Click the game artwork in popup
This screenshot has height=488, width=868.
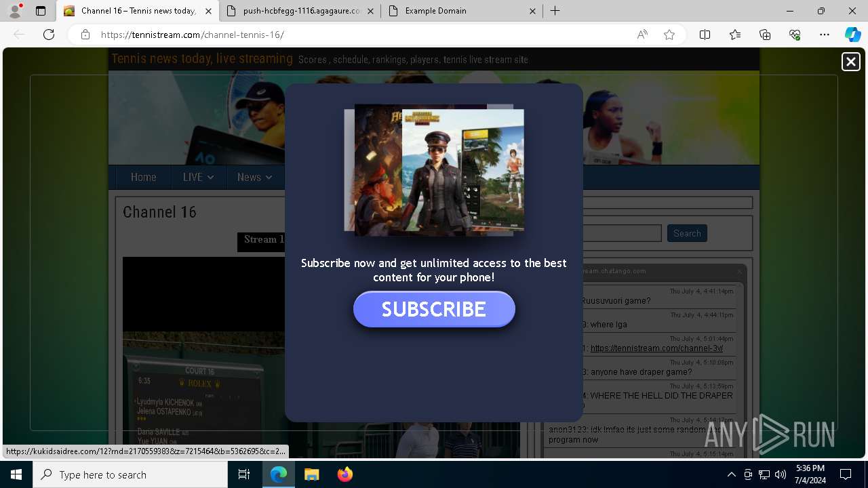coord(434,169)
